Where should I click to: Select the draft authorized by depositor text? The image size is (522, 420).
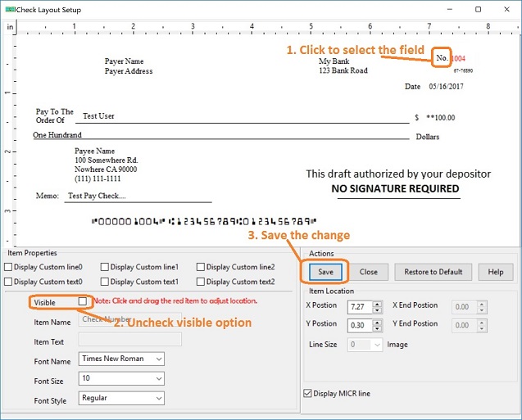pyautogui.click(x=398, y=174)
